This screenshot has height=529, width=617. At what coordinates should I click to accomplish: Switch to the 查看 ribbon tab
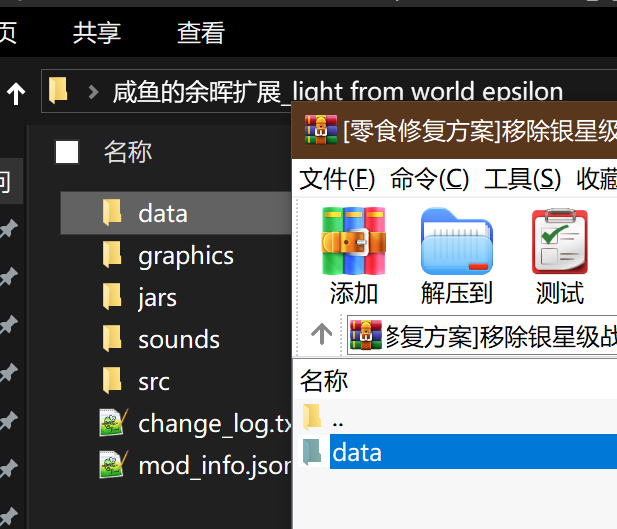click(x=200, y=32)
